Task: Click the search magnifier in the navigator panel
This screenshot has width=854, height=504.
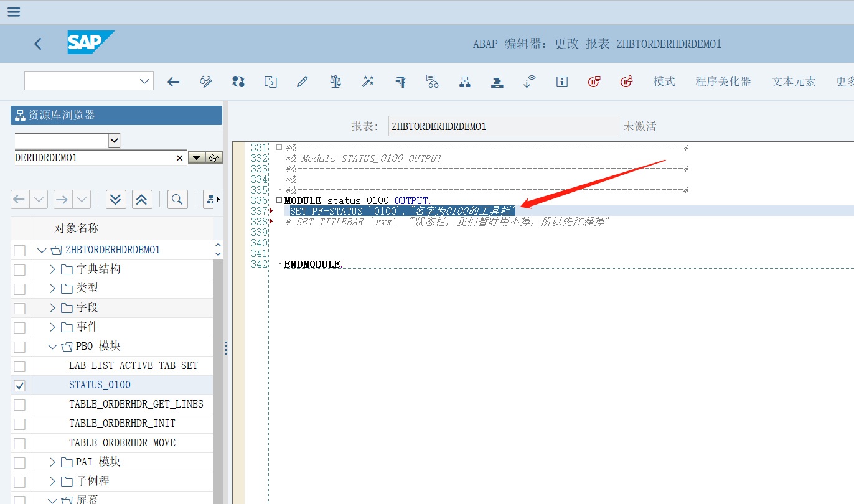Action: [x=177, y=199]
